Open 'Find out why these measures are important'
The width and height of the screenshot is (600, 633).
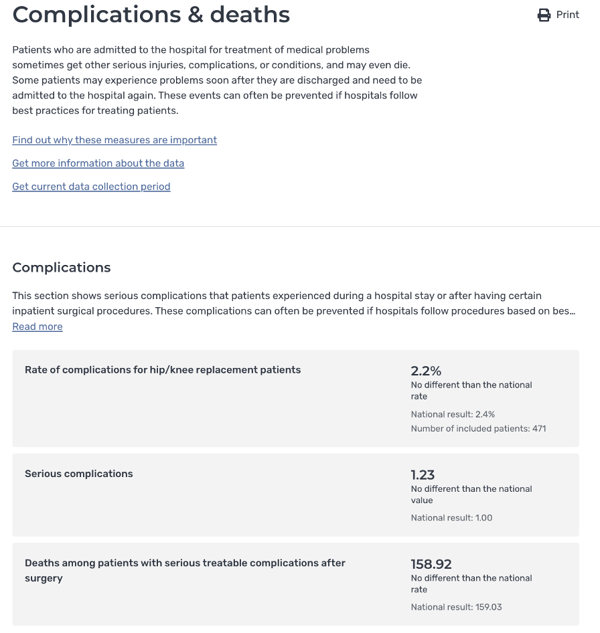point(114,140)
